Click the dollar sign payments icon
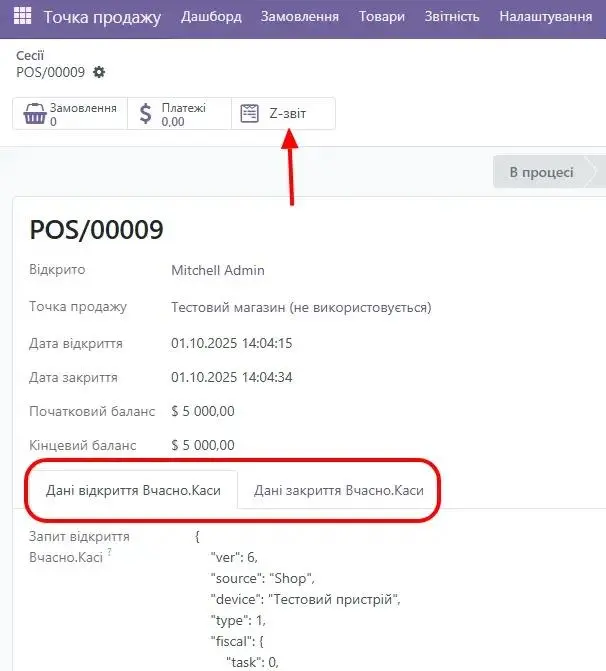The height and width of the screenshot is (671, 606). click(x=146, y=114)
